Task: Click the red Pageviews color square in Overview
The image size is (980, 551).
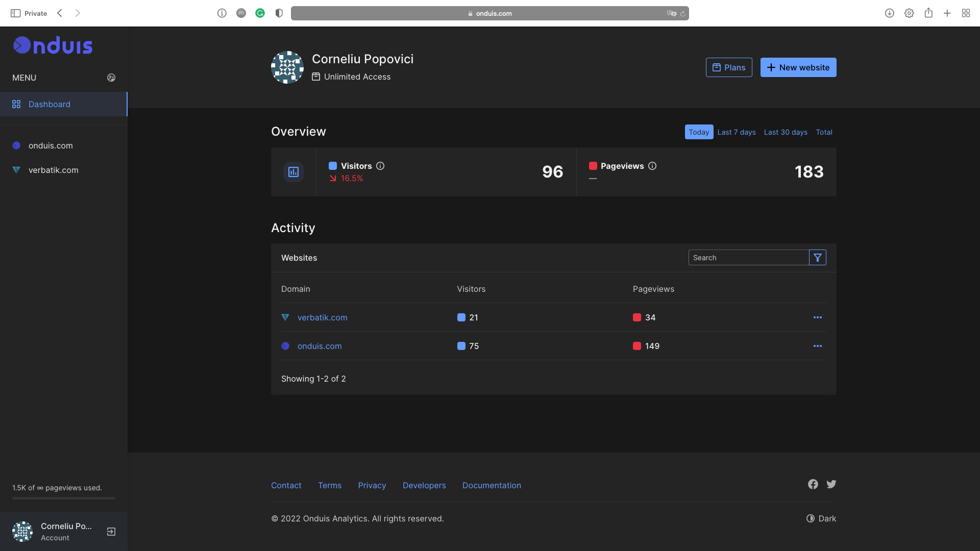Action: click(593, 166)
